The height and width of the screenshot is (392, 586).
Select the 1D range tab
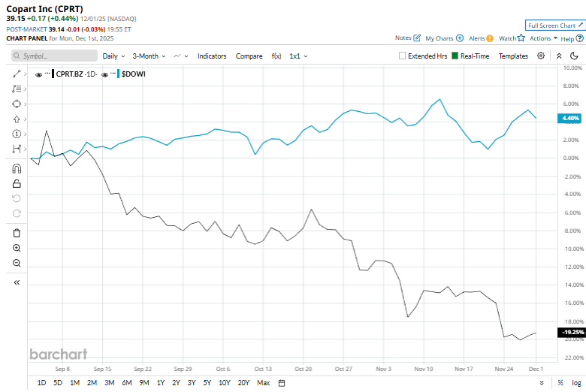41,383
